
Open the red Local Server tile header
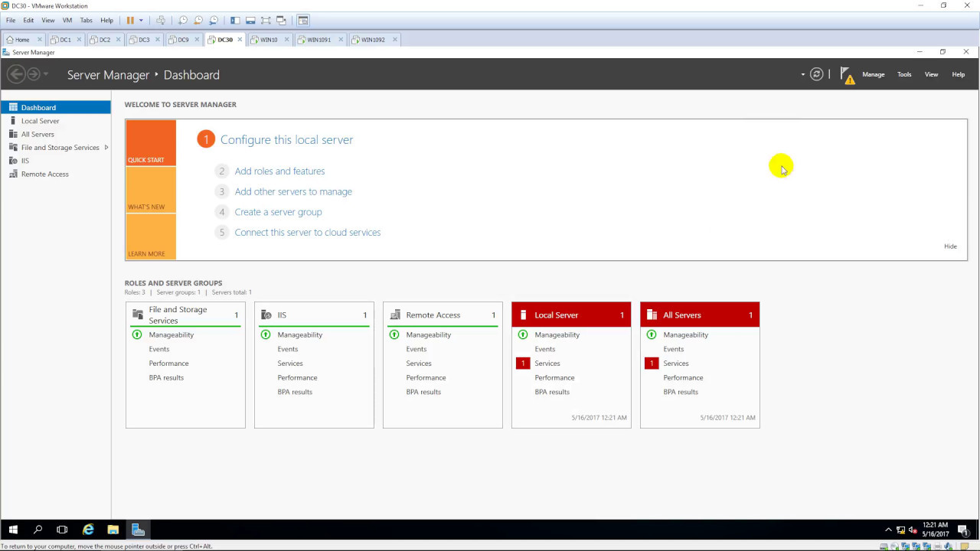tap(571, 315)
